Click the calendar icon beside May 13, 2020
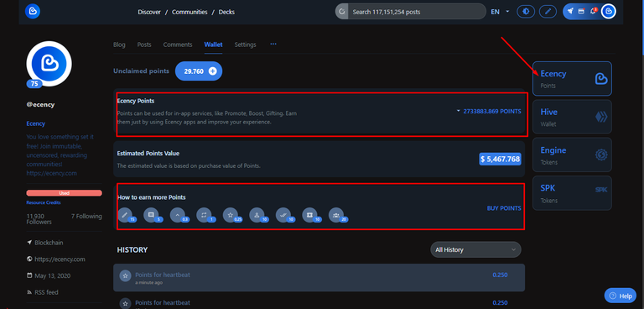 click(29, 275)
